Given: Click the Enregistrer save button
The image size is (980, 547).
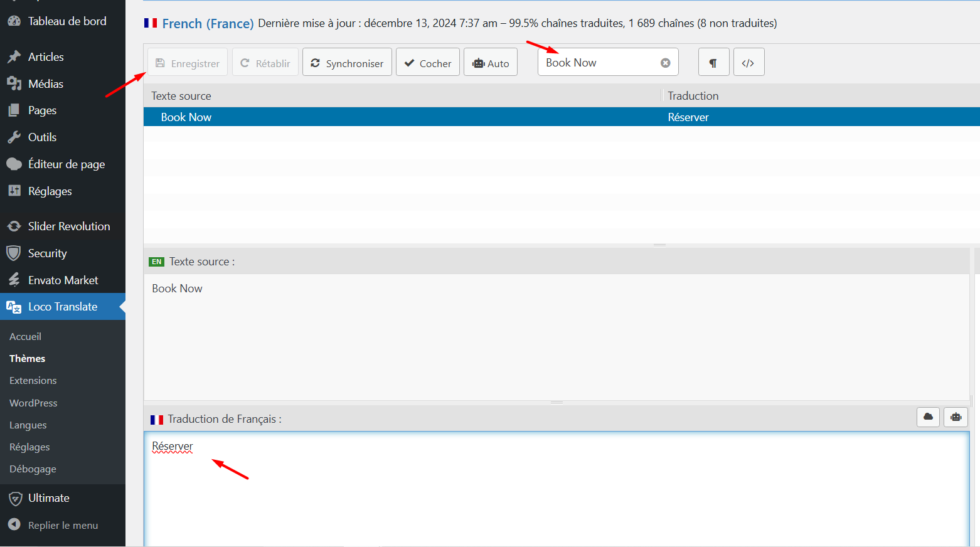Looking at the screenshot, I should [188, 63].
